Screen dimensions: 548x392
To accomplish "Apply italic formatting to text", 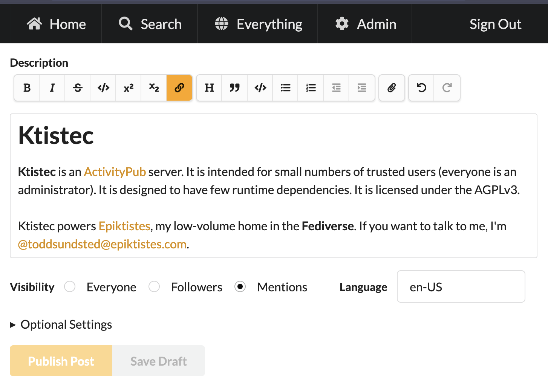I will (52, 88).
